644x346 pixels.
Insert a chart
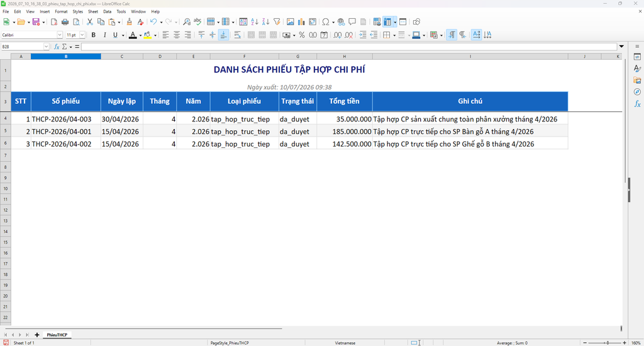click(x=301, y=22)
